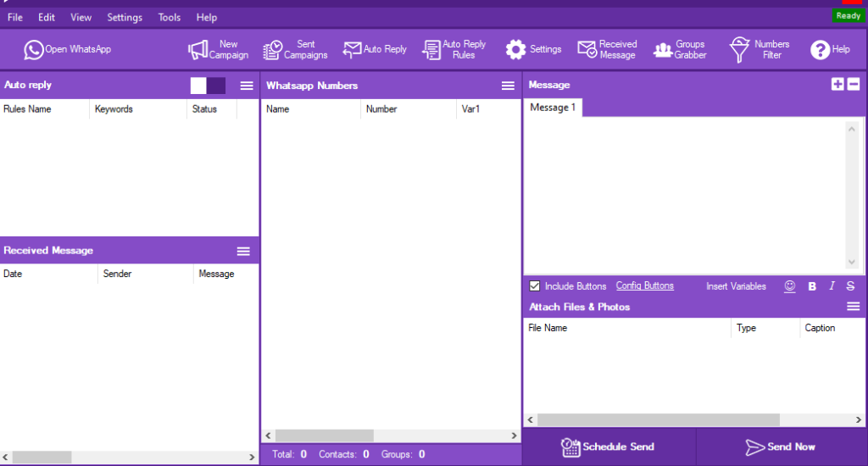
Task: Open the Auto reply panel hamburger menu
Action: coord(247,86)
